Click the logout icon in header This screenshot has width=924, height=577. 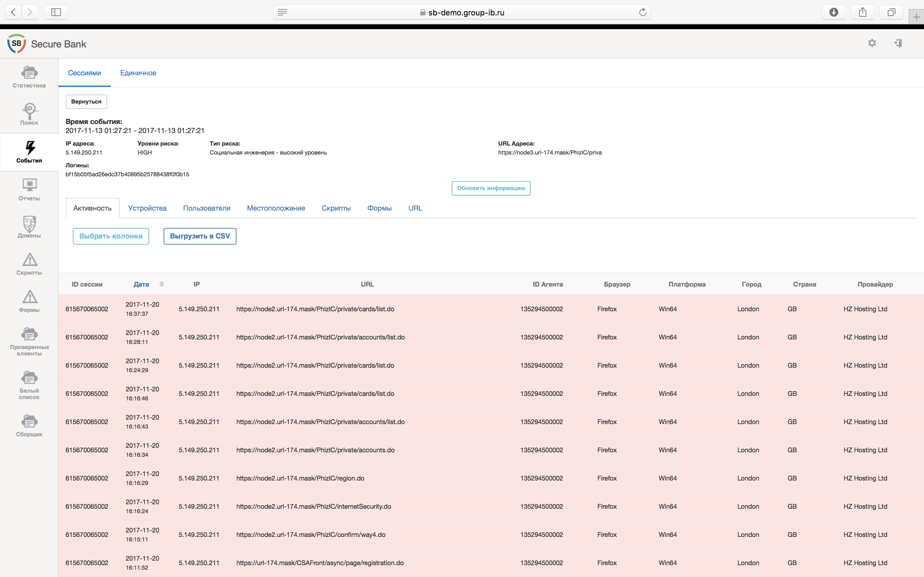898,43
